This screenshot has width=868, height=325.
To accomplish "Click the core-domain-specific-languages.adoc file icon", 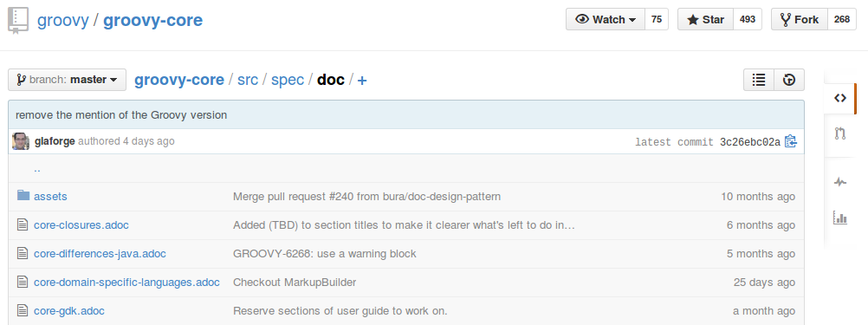I will 23,282.
